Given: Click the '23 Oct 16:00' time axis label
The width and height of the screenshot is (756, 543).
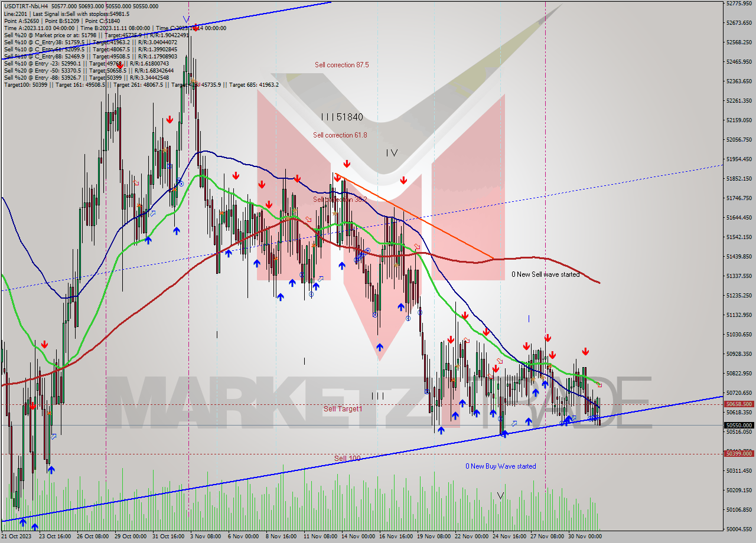Looking at the screenshot, I should [x=54, y=537].
